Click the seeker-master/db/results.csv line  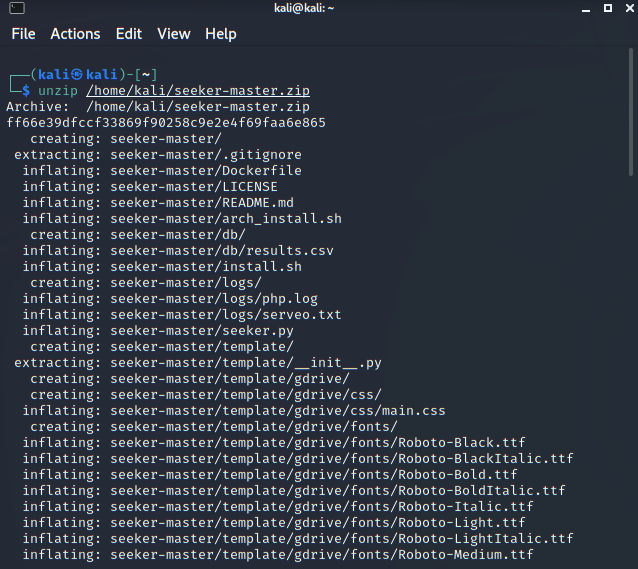178,250
